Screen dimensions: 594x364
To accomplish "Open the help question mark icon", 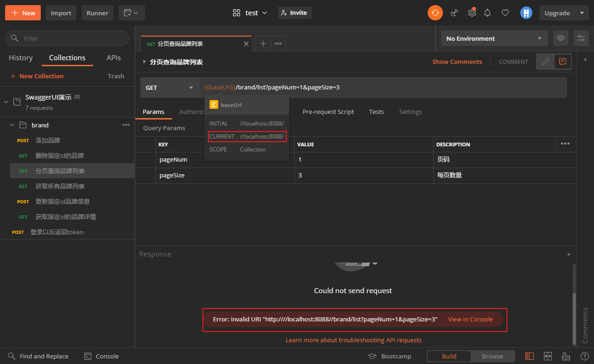I will [x=584, y=356].
